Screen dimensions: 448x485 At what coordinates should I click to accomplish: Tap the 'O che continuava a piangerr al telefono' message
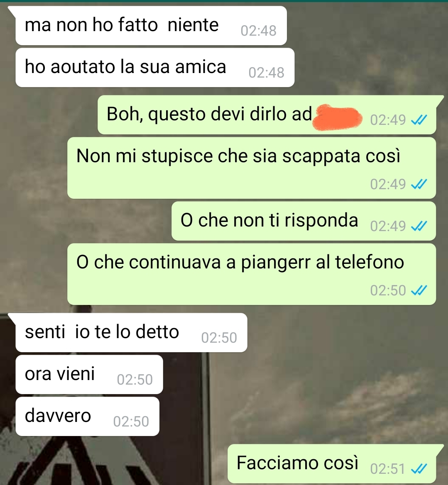click(252, 274)
